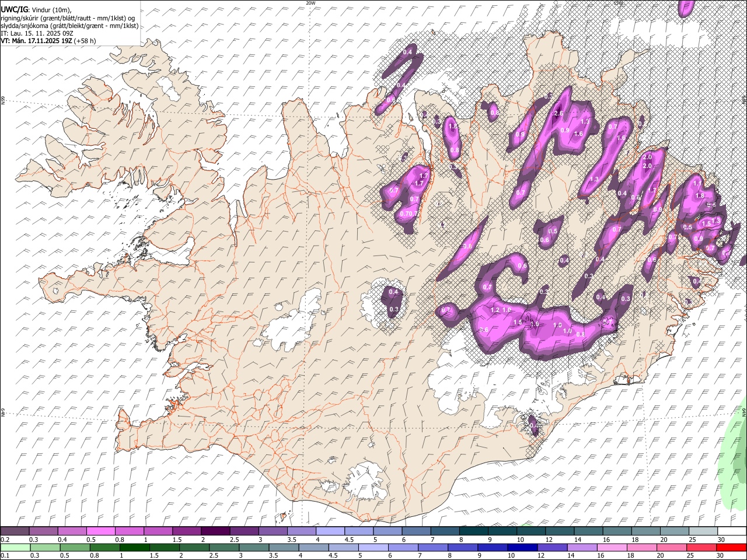Click the '0.1' label in the bottom legend row

pyautogui.click(x=5, y=556)
